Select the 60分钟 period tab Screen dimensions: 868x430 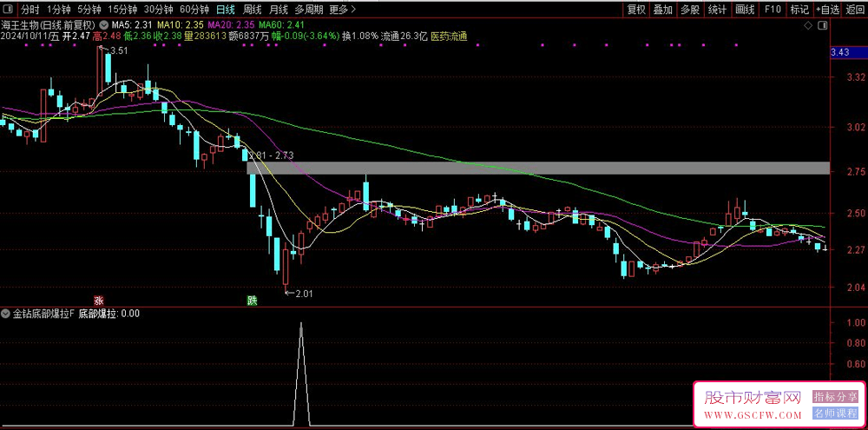point(194,10)
